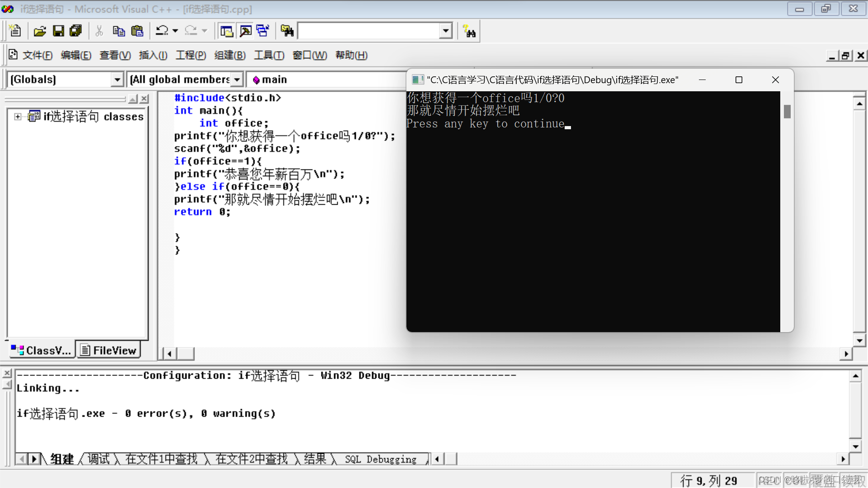
Task: Click the document icon left of 文件 menu
Action: (13, 55)
